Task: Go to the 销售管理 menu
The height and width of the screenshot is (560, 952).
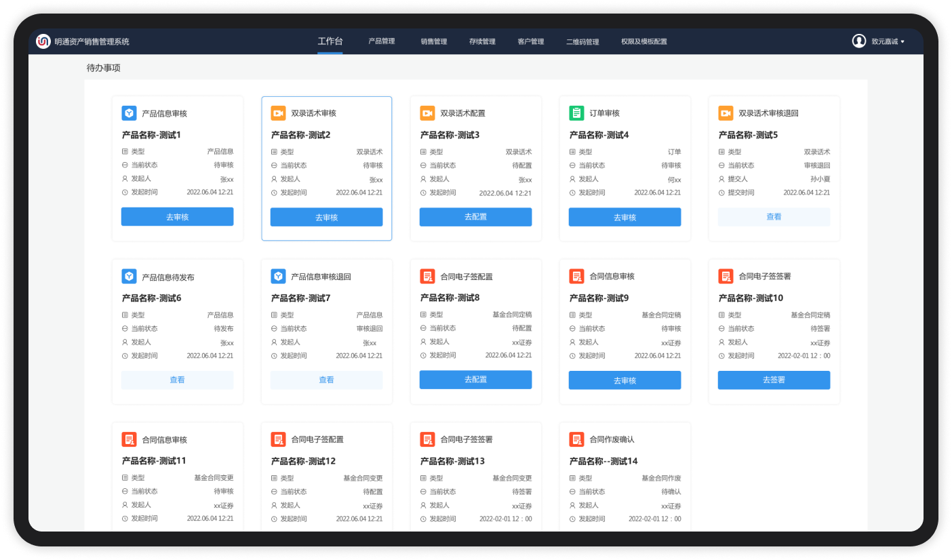Action: (x=434, y=41)
